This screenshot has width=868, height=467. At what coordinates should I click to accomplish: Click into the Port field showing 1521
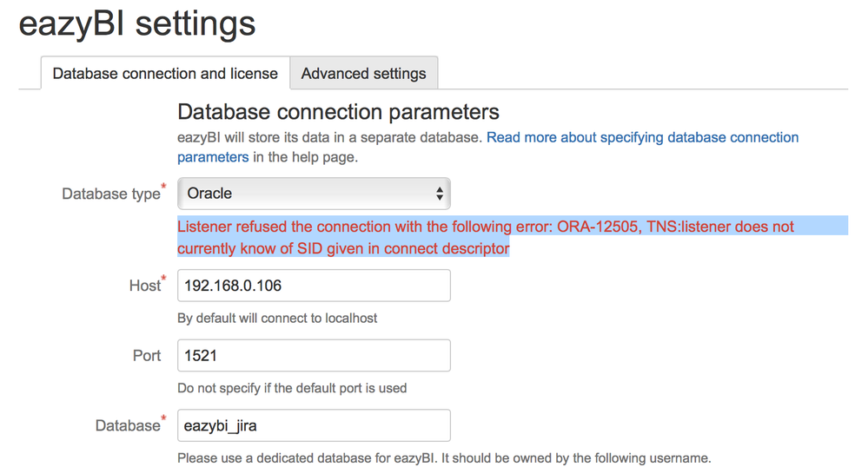[x=314, y=355]
